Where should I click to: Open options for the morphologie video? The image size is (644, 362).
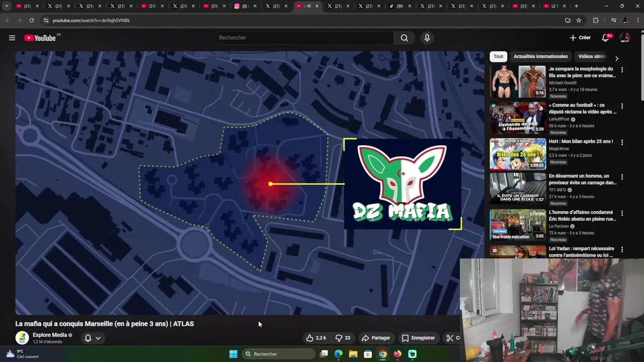[x=622, y=70]
